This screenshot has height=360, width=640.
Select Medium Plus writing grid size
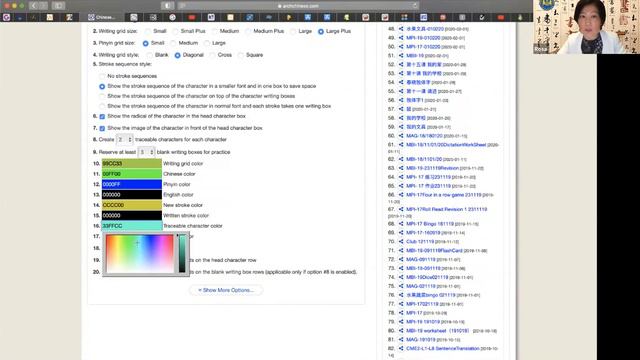248,31
